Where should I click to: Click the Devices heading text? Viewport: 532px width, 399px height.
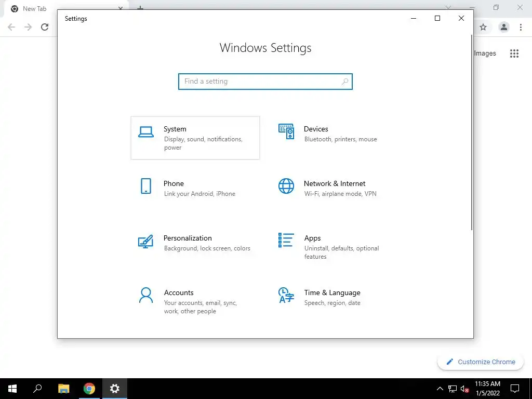click(x=316, y=129)
